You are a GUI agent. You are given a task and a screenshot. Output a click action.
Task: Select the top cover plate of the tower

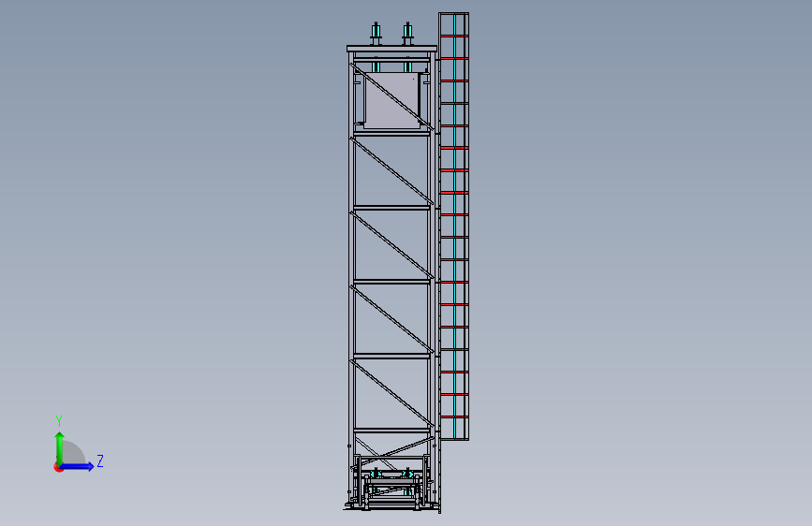tap(391, 49)
